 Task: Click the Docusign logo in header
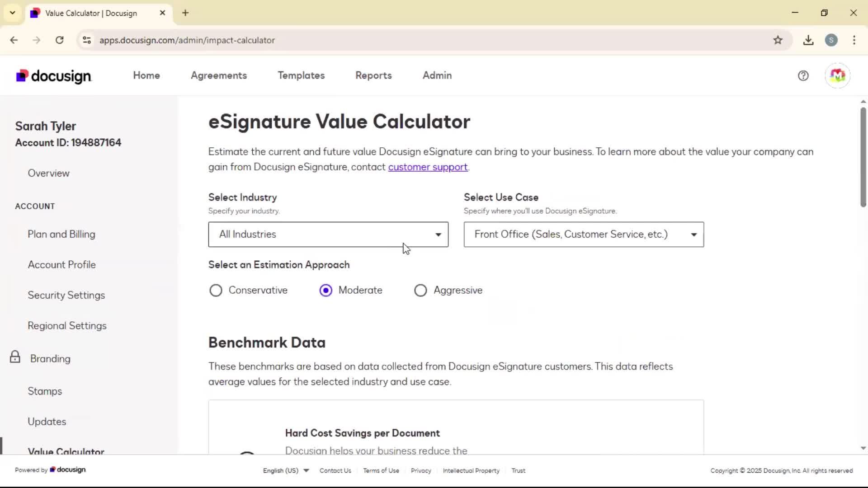tap(54, 76)
